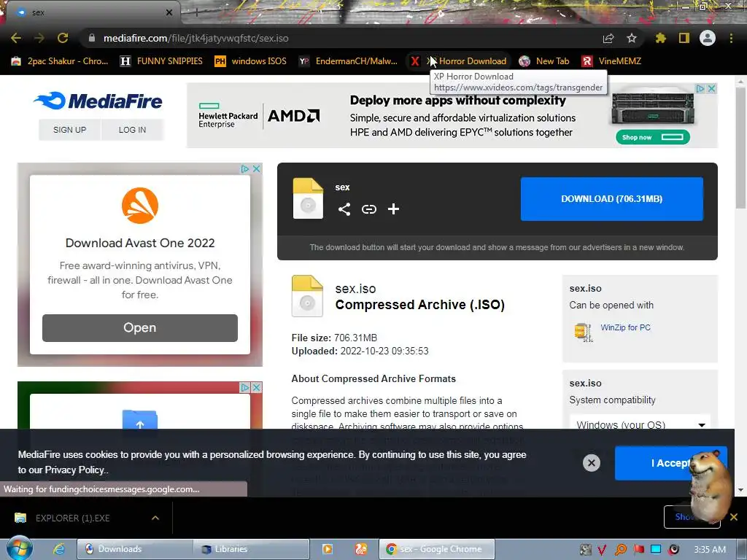This screenshot has width=747, height=560.
Task: Open VineMEMZ bookmark
Action: click(612, 61)
